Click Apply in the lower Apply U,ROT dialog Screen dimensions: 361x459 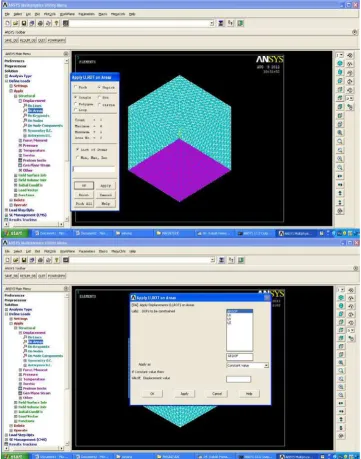185,394
